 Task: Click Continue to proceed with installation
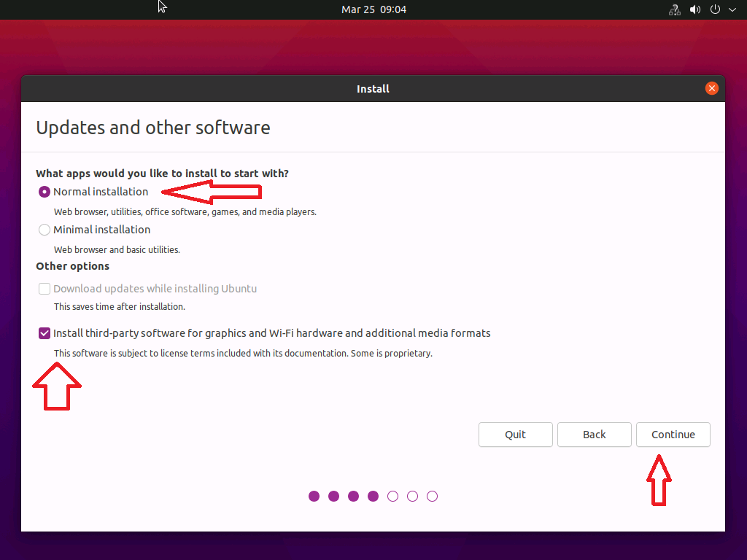(673, 435)
